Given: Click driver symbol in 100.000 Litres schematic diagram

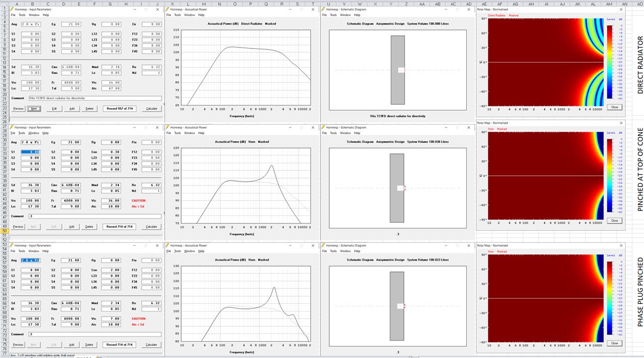Looking at the screenshot, I should point(401,70).
